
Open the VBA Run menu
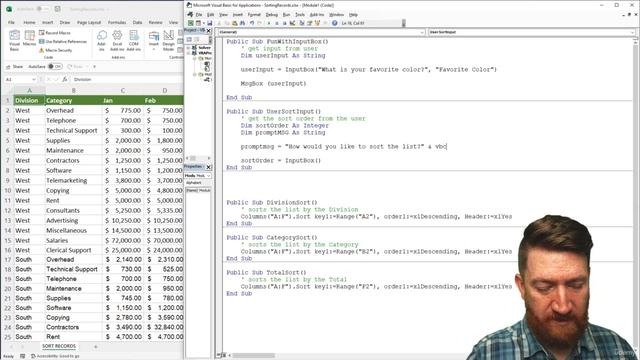pyautogui.click(x=287, y=15)
